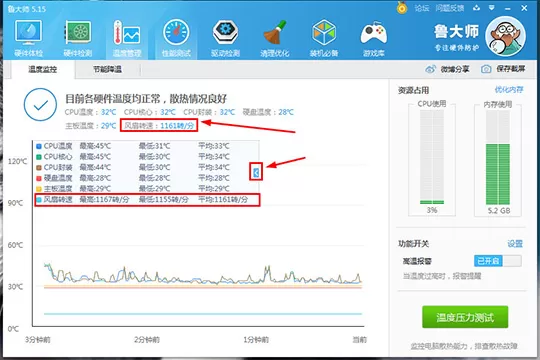Screen dimensions: 540x360
Task: Close the 鲁大师 window
Action: click(x=524, y=8)
